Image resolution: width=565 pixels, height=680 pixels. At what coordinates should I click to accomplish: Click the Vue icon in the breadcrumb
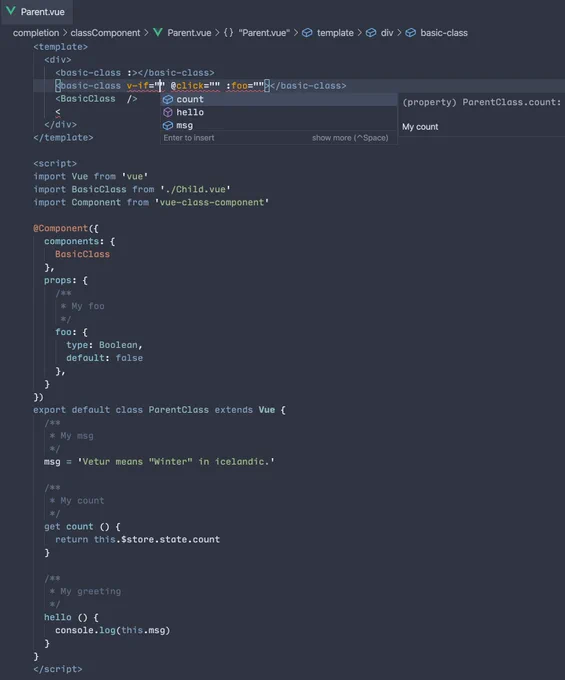tap(158, 33)
